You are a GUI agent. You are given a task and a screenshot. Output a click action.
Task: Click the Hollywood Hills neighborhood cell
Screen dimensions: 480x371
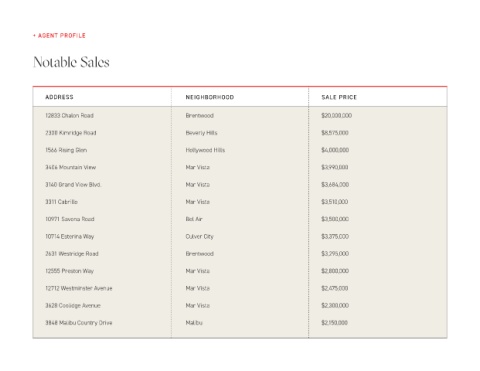coord(205,150)
